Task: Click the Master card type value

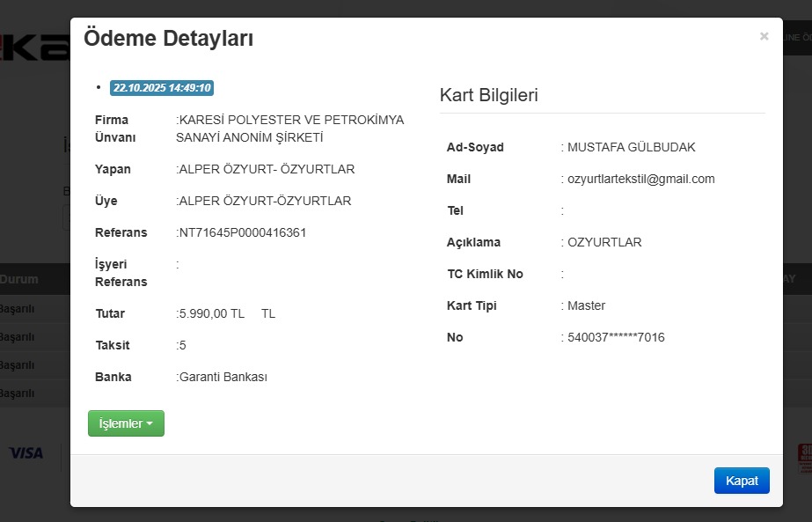Action: click(x=586, y=305)
